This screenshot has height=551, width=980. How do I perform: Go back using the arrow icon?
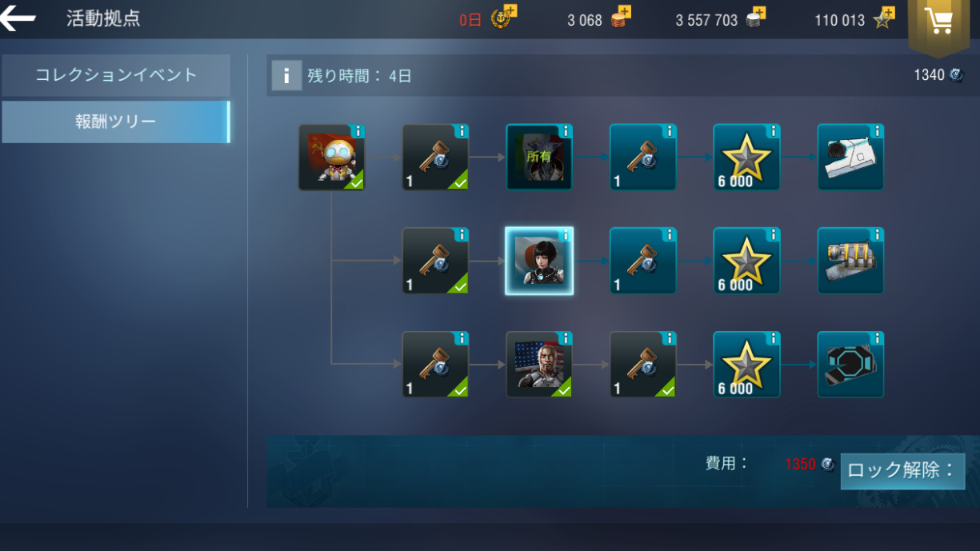18,19
